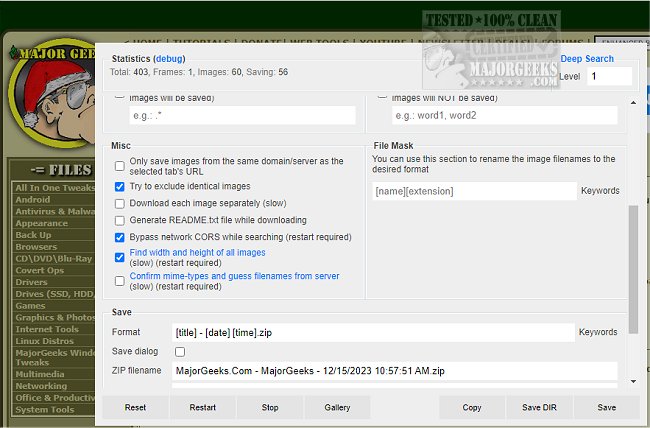Image resolution: width=650 pixels, height=428 pixels.
Task: Open Internet Tools category in sidebar
Action: pos(47,329)
